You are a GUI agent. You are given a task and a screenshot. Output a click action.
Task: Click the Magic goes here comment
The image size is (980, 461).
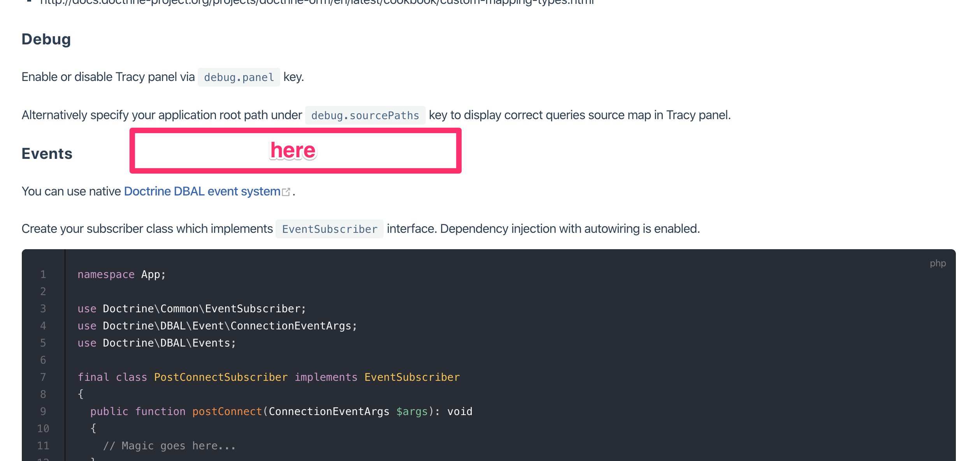169,445
